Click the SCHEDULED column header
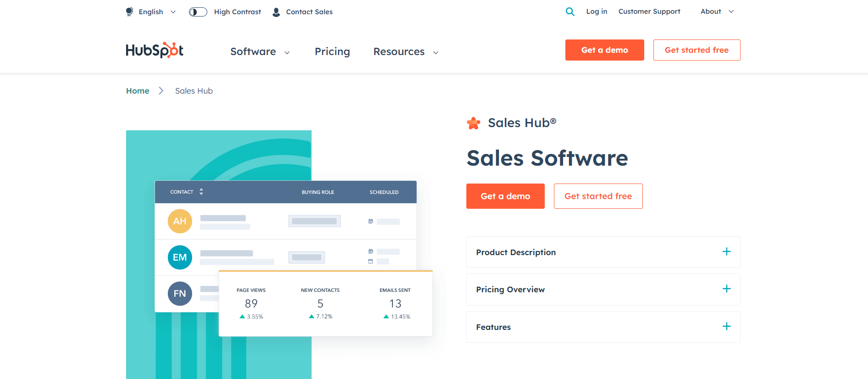The height and width of the screenshot is (379, 868). [384, 192]
